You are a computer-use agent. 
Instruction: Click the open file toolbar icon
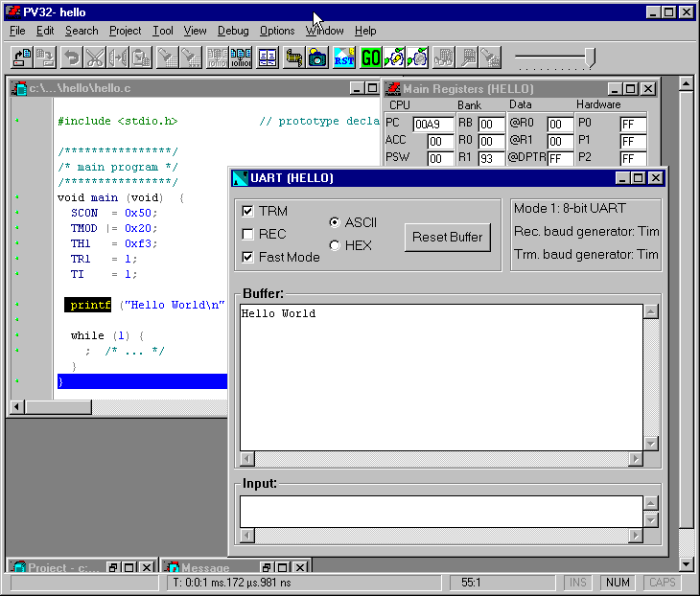(x=21, y=57)
